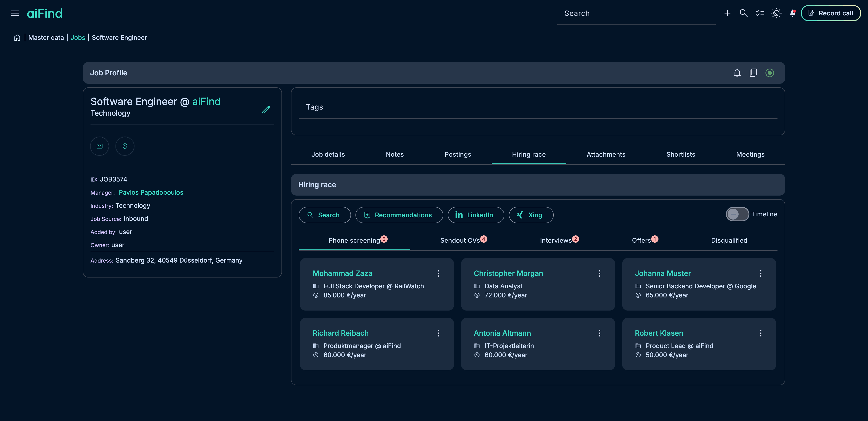Select the Disqualified stage tab
This screenshot has height=421, width=868.
pyautogui.click(x=729, y=240)
